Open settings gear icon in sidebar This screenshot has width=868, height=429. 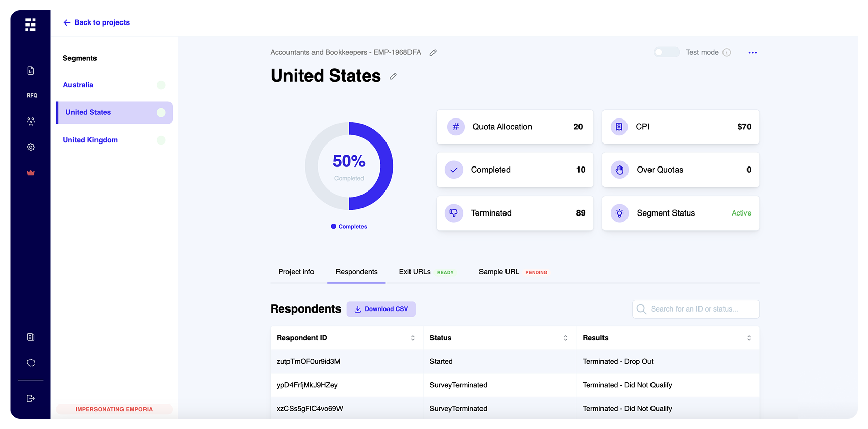pyautogui.click(x=31, y=147)
